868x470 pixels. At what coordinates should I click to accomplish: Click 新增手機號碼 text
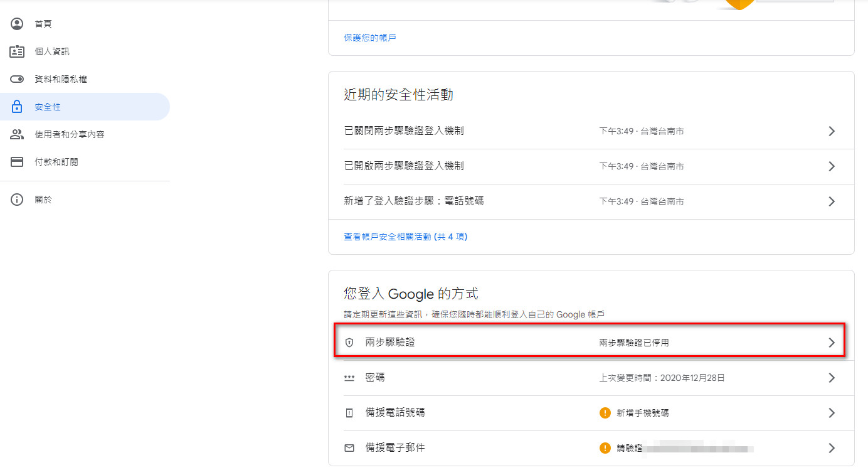click(x=643, y=413)
